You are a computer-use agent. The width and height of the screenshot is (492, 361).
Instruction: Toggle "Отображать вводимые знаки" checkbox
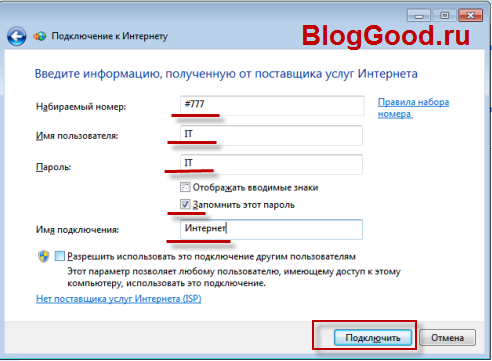click(x=185, y=187)
